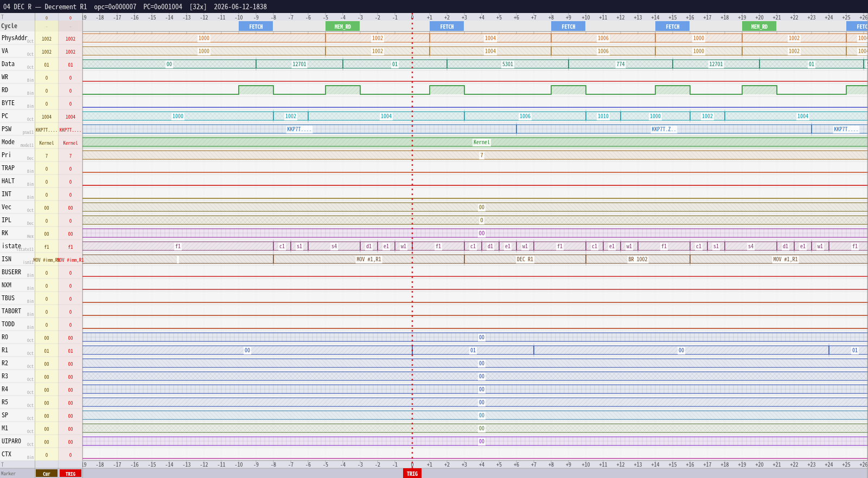Select the Pri signal label
This screenshot has width=868, height=478.
coord(7,155)
